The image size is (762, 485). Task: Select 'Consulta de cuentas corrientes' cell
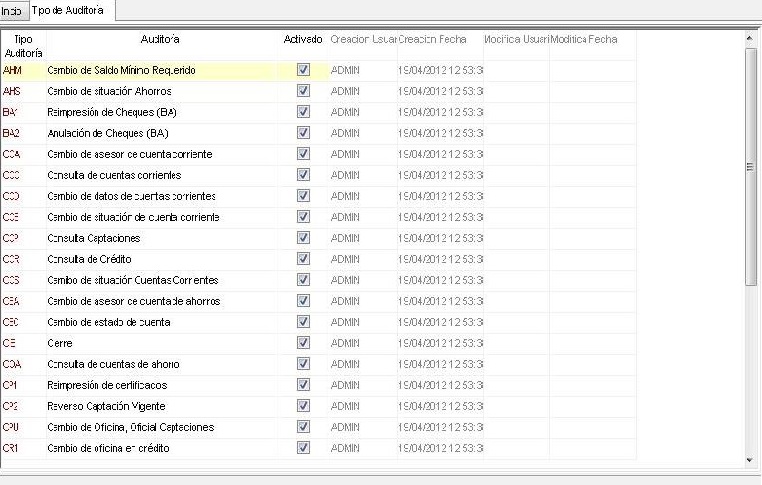click(162, 174)
